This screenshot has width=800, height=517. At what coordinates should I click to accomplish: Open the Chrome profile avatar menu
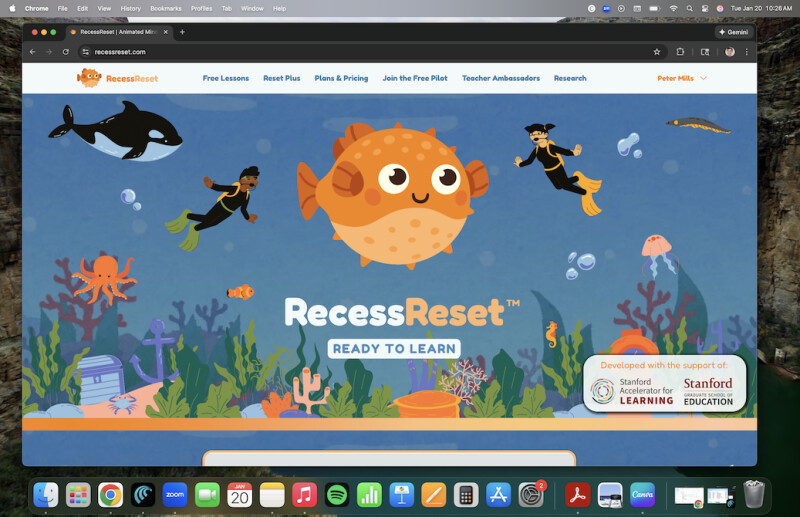[730, 52]
